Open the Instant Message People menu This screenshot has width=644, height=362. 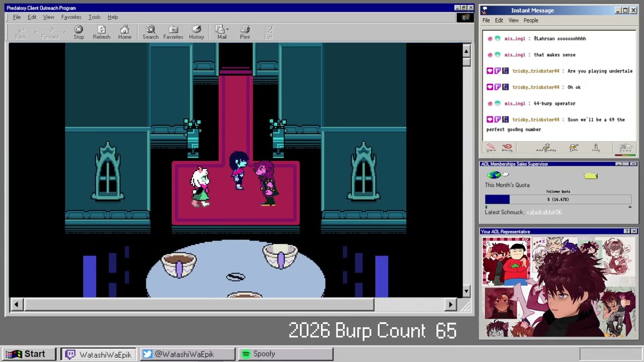click(531, 21)
